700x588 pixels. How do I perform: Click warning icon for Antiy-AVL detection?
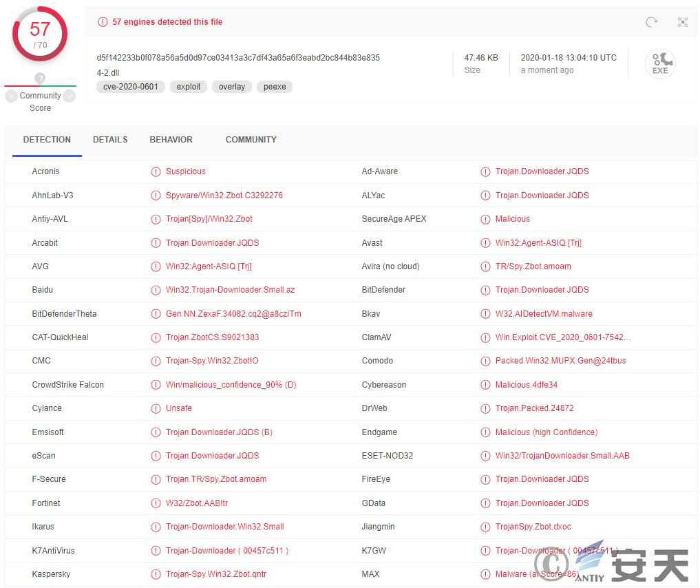tap(156, 219)
